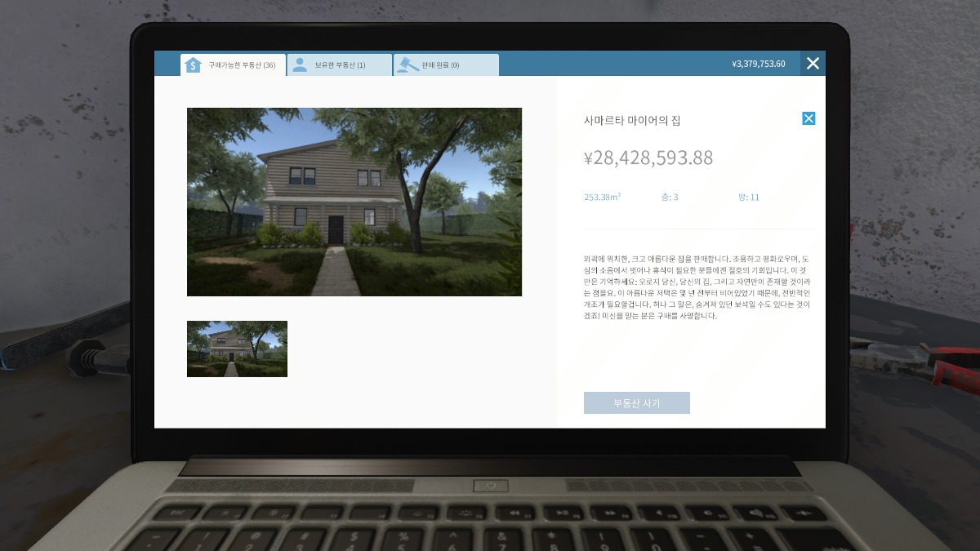This screenshot has height=551, width=980.
Task: Click the large house preview photo
Action: coord(354,202)
